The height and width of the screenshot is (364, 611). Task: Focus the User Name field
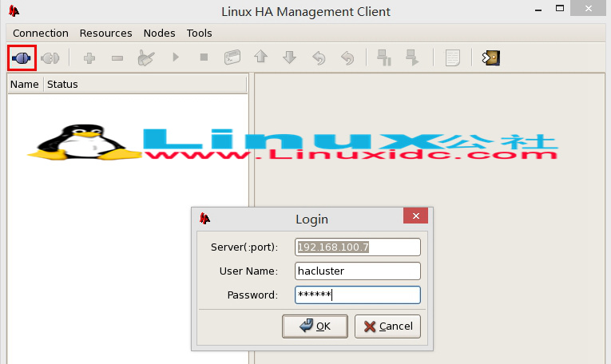[x=357, y=271]
